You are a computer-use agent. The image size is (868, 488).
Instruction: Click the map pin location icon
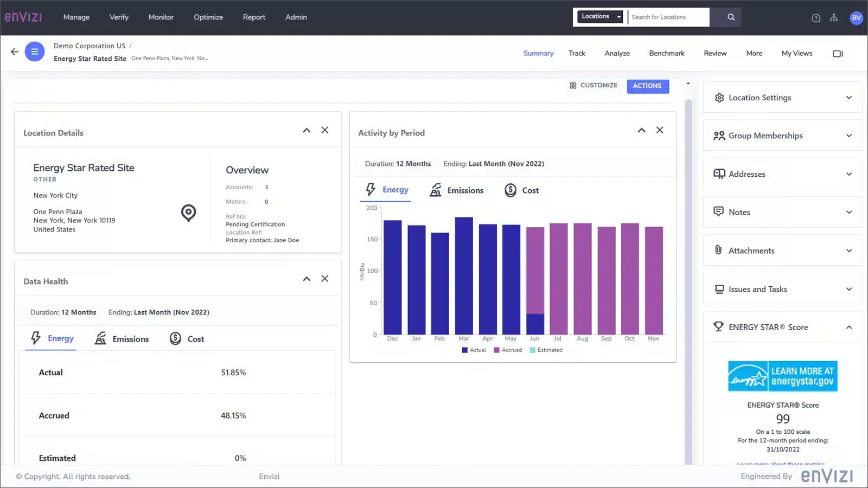pyautogui.click(x=188, y=213)
